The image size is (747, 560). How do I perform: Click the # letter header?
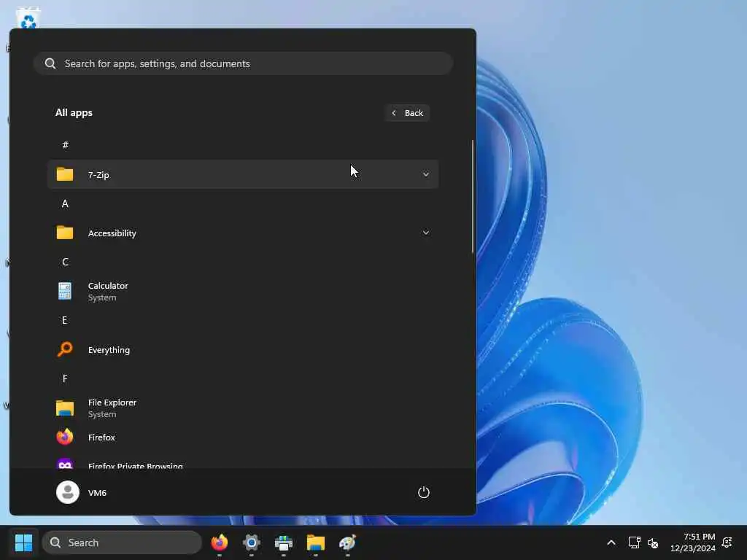[x=65, y=145]
